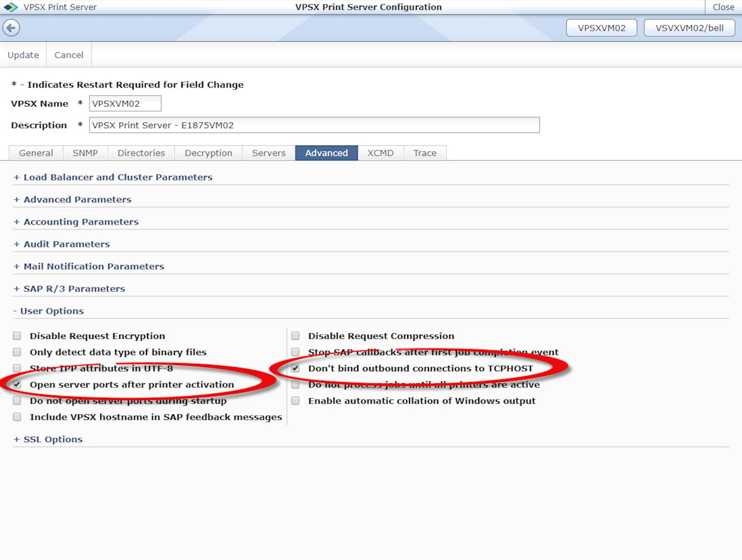Click the Update button
742x560 pixels.
click(x=23, y=55)
